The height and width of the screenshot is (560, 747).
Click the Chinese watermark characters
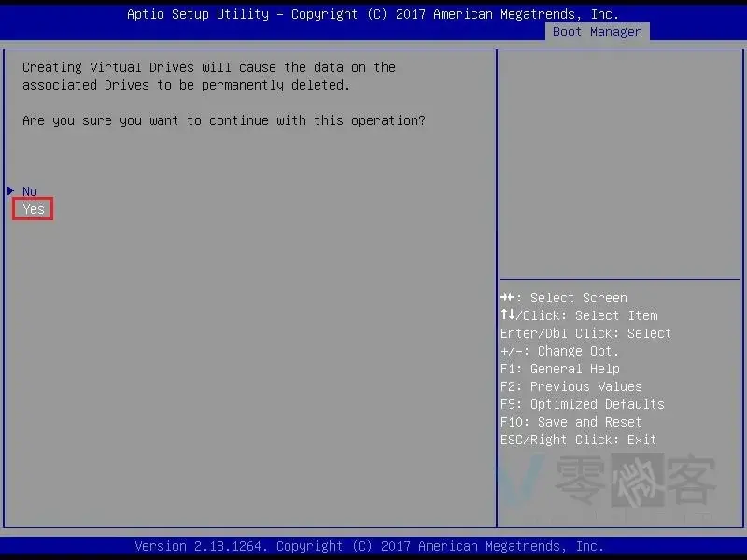(635, 482)
